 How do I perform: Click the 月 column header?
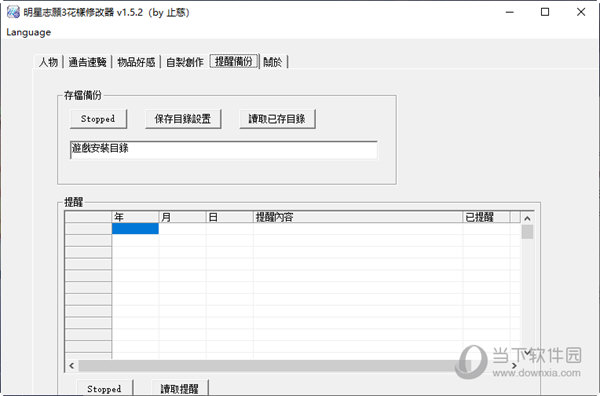182,217
